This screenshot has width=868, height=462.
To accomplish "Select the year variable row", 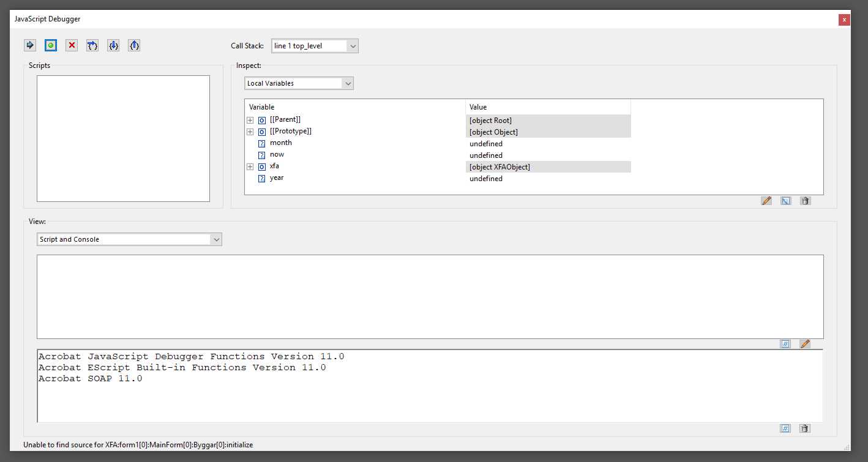I will coord(438,178).
